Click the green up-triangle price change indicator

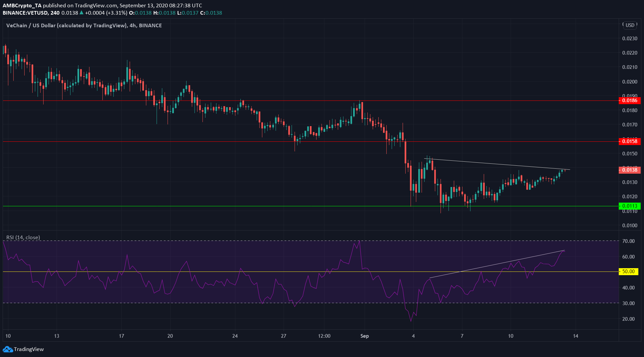81,13
